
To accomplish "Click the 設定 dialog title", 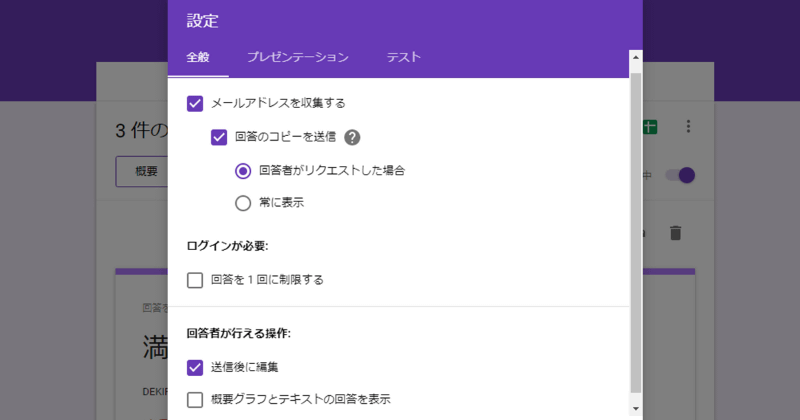I will click(202, 20).
